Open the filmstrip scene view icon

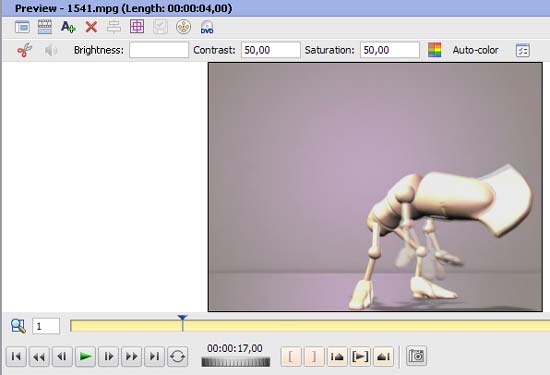click(x=45, y=27)
